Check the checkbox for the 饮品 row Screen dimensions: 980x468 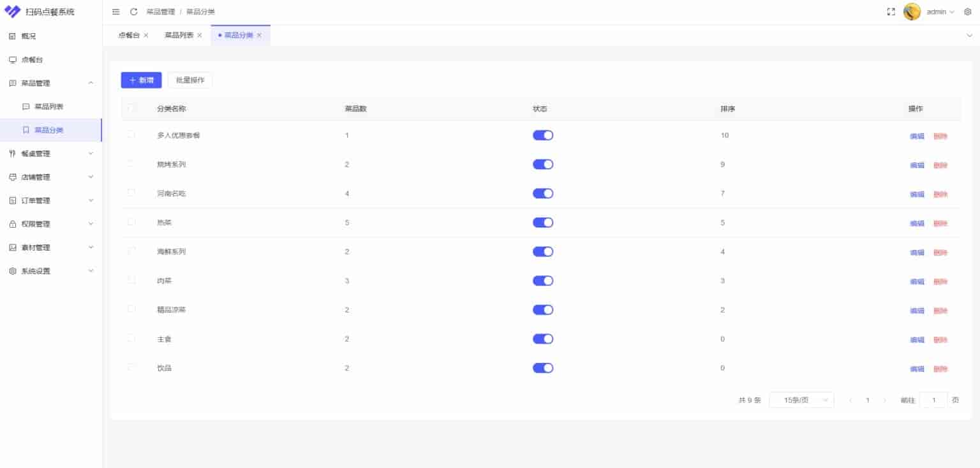point(131,367)
